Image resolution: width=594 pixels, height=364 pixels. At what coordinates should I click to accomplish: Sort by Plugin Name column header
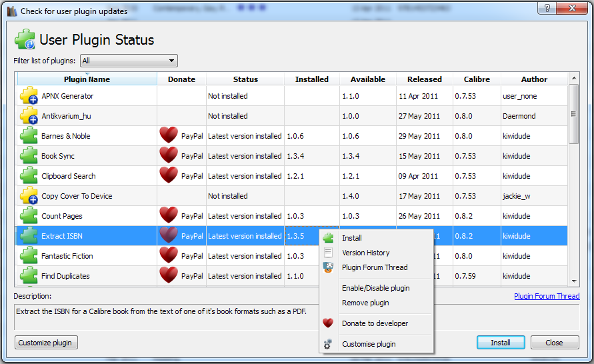[x=87, y=79]
